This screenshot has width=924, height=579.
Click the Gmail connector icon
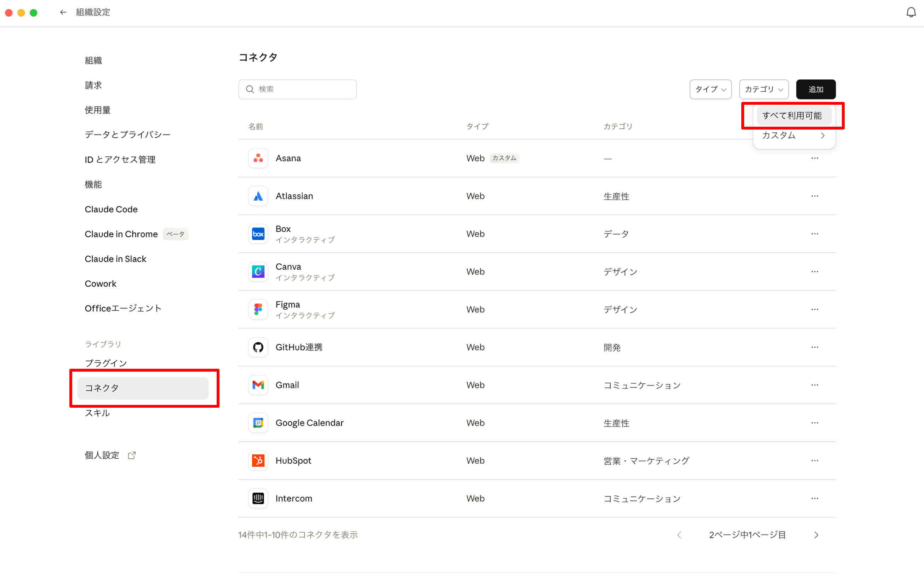tap(258, 385)
